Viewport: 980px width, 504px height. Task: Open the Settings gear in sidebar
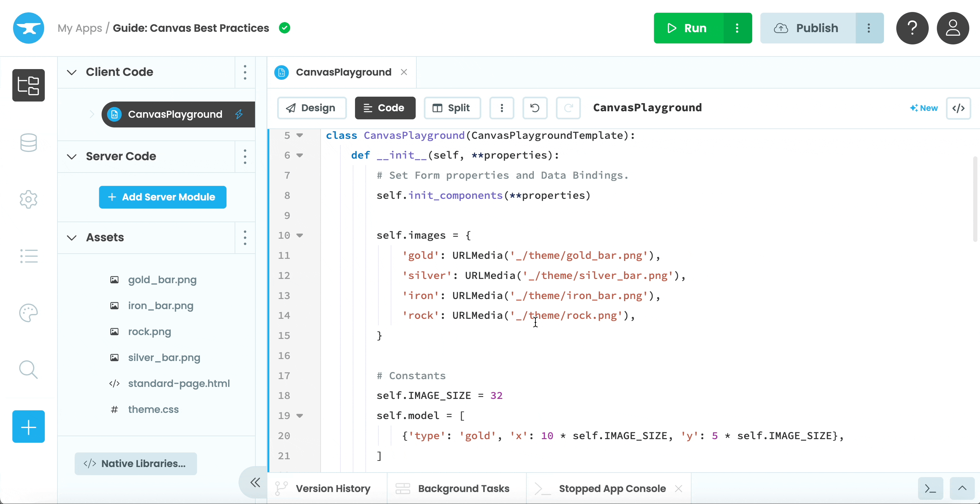[29, 199]
